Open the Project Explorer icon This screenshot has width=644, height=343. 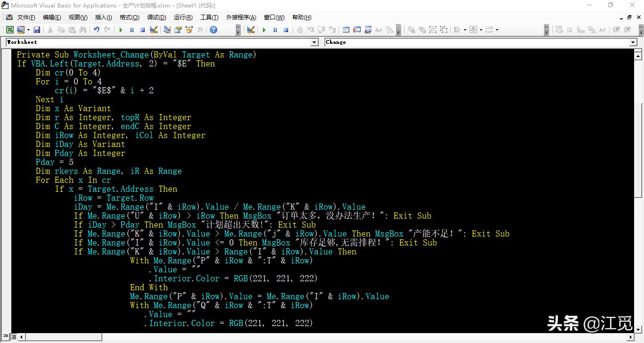click(167, 30)
